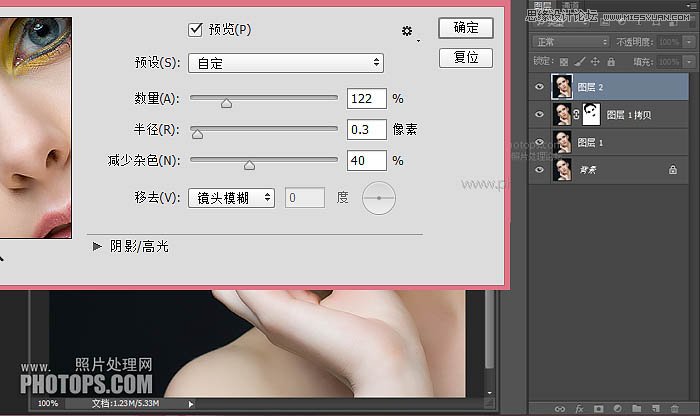700x416 pixels.
Task: Open the sharpen dialog gear settings menu
Action: pyautogui.click(x=407, y=31)
